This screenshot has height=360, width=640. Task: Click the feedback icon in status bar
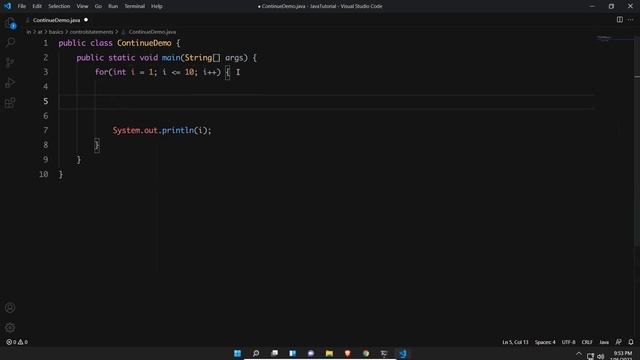click(618, 342)
